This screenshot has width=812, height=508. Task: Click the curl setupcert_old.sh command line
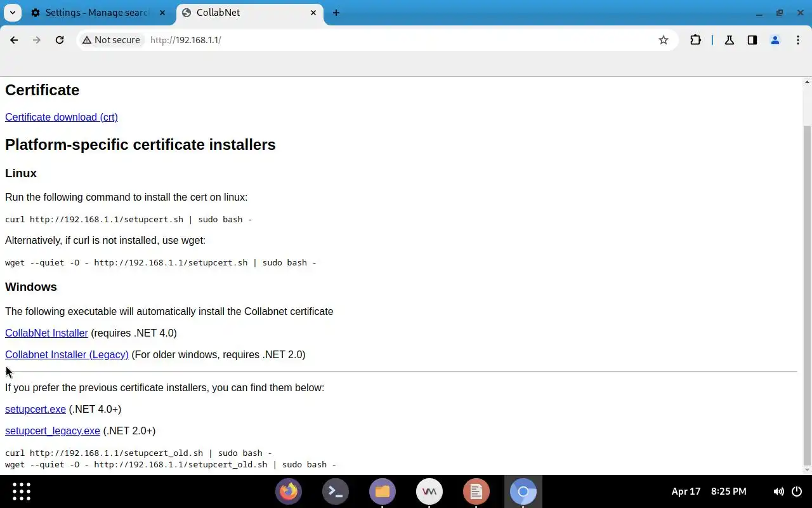click(x=138, y=453)
